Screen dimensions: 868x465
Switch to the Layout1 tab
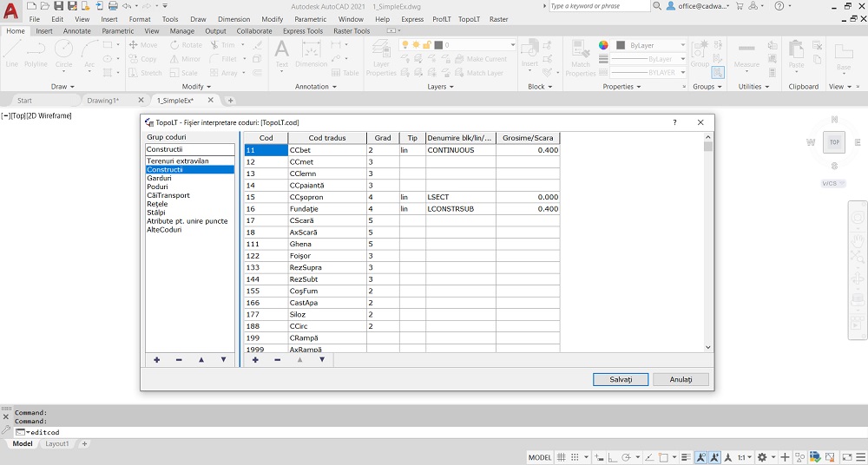tap(57, 444)
